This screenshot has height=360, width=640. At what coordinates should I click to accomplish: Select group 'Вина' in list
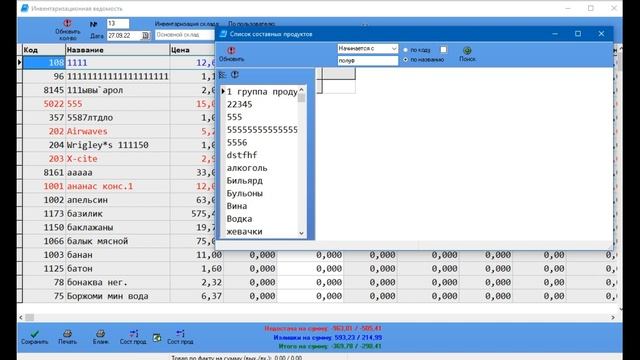click(x=237, y=206)
